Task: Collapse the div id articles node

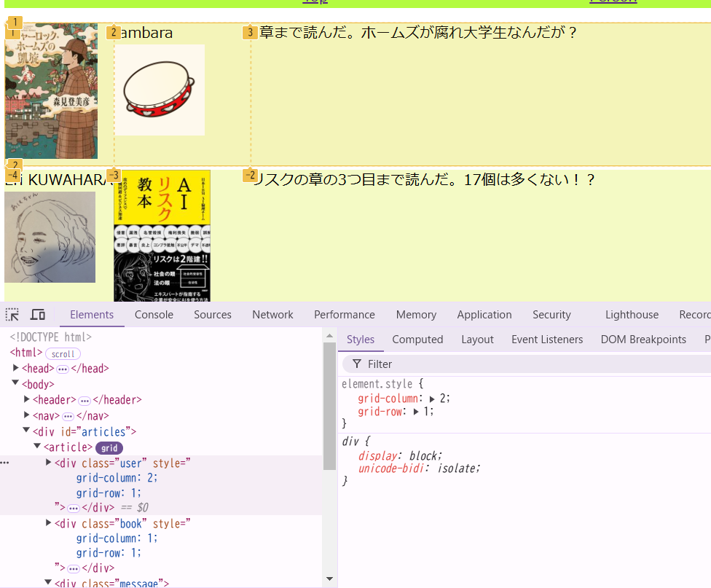Action: tap(26, 430)
